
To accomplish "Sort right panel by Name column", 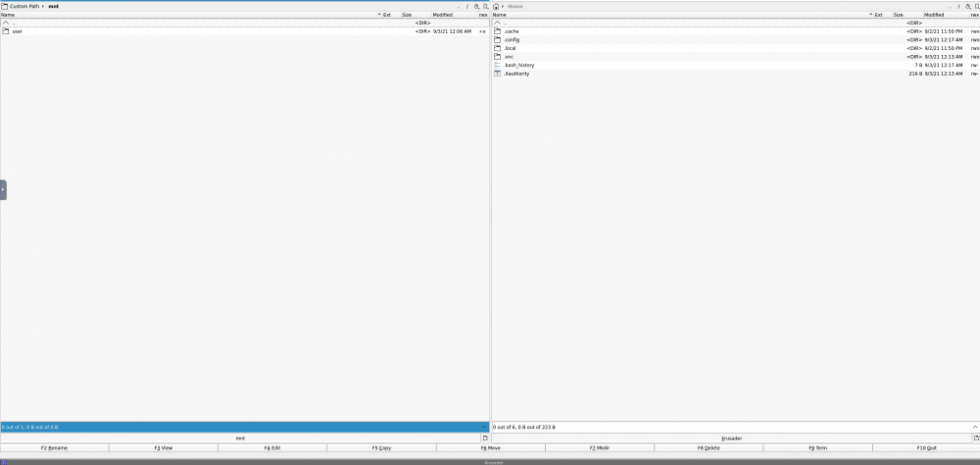I will pyautogui.click(x=682, y=15).
